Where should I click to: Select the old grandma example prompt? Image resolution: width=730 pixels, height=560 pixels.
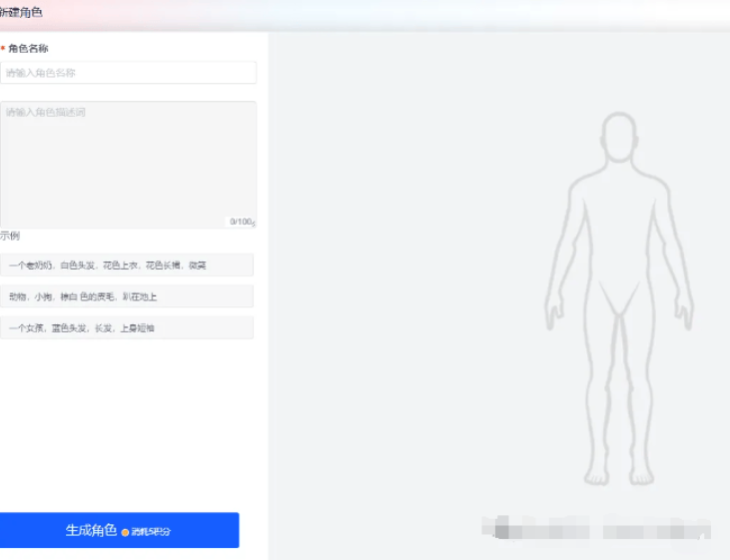[127, 265]
